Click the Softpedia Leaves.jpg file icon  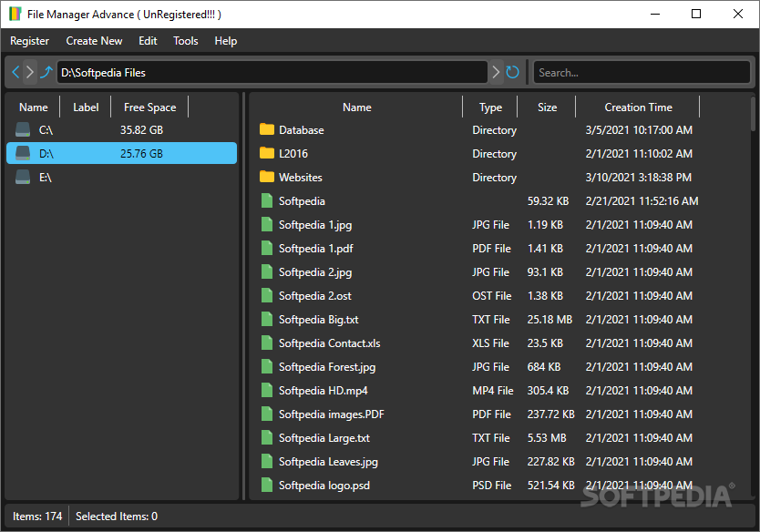pos(267,462)
